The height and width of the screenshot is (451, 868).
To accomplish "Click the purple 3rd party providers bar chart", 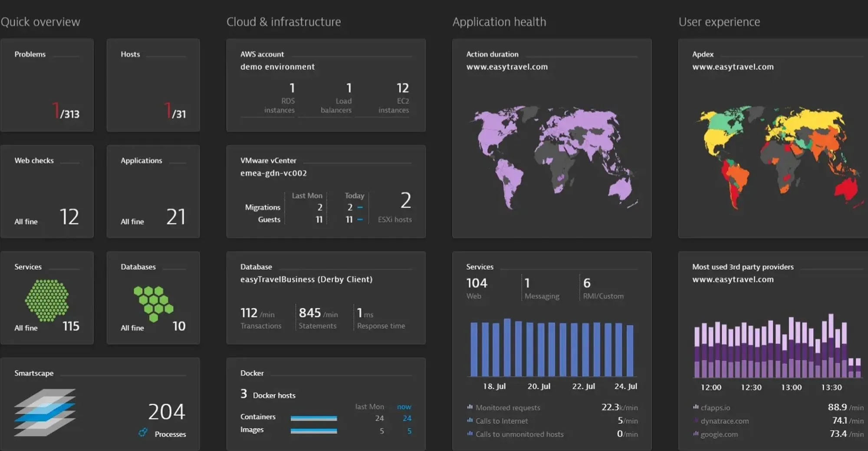I will tap(778, 346).
